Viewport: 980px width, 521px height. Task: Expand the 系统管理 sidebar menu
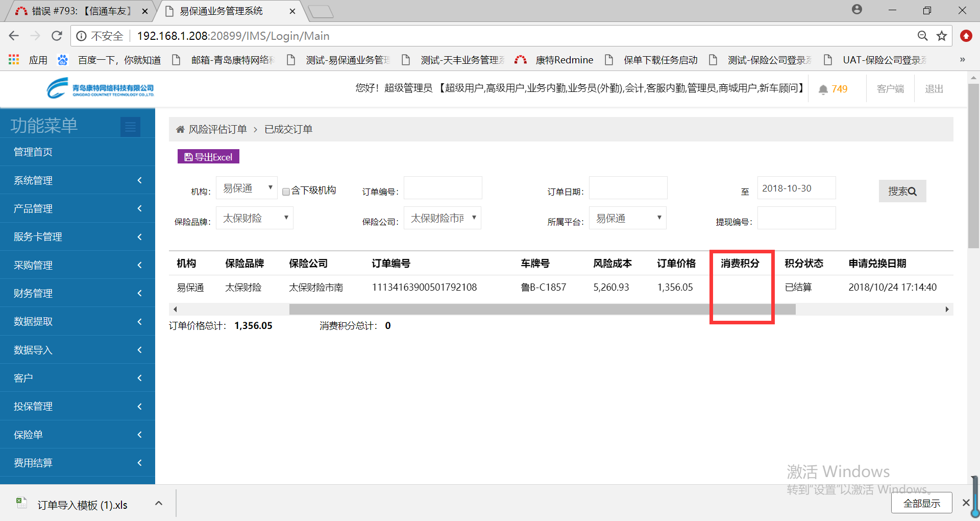click(x=78, y=180)
